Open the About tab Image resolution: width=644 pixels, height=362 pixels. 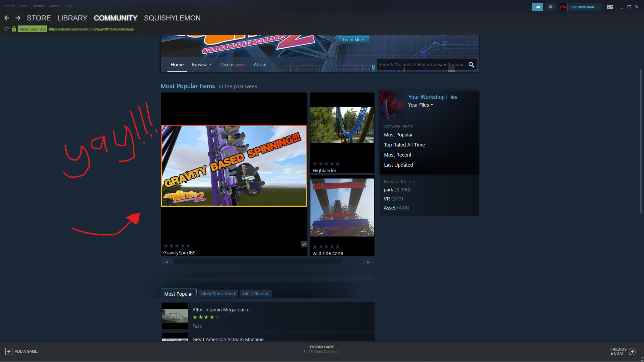(x=260, y=65)
